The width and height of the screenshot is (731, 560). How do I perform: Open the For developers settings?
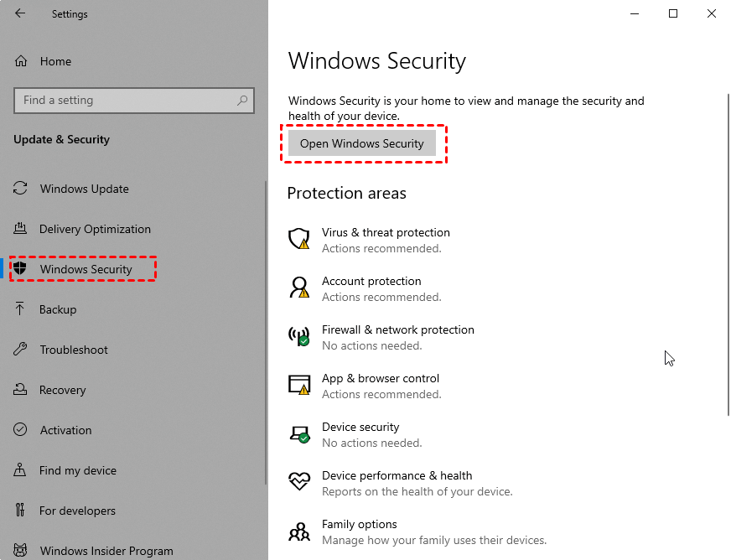77,511
